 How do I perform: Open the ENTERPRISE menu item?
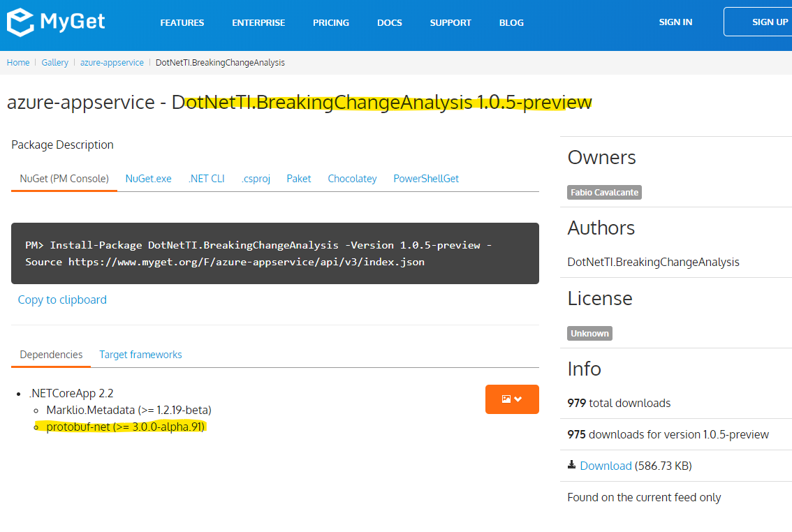coord(258,23)
